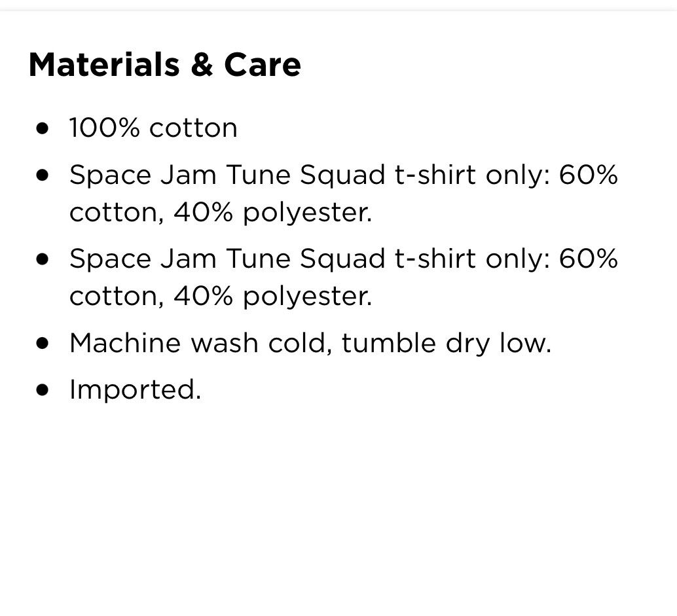Click the bullet dot of second Space Jam item
This screenshot has width=677, height=616.
tap(43, 259)
